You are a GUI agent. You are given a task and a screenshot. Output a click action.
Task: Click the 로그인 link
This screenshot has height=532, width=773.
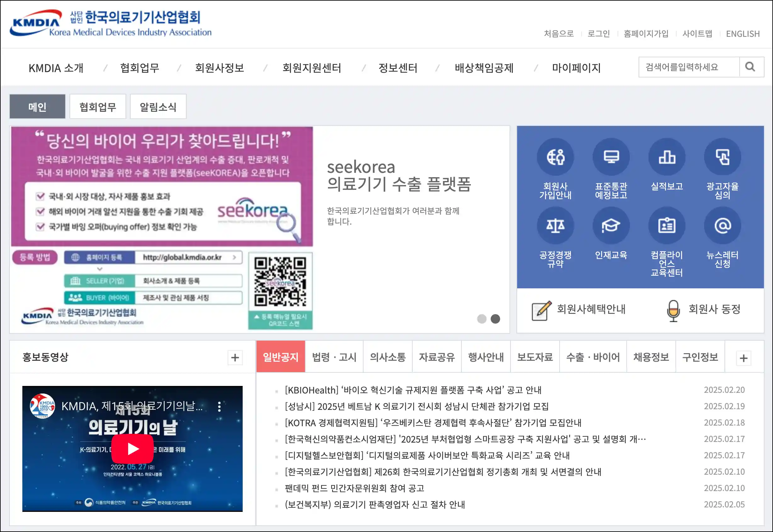pos(598,34)
